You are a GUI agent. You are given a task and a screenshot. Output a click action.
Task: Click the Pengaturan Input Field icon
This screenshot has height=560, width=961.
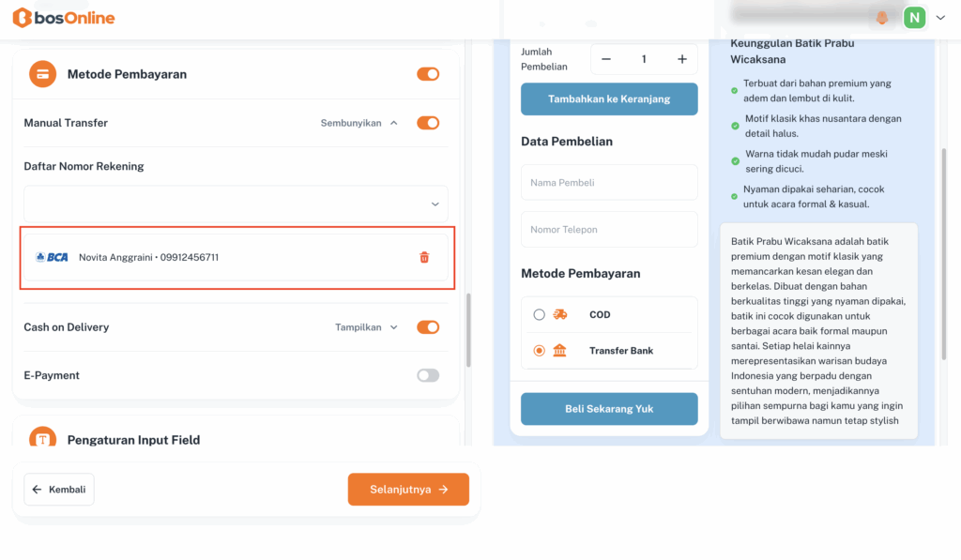click(42, 439)
